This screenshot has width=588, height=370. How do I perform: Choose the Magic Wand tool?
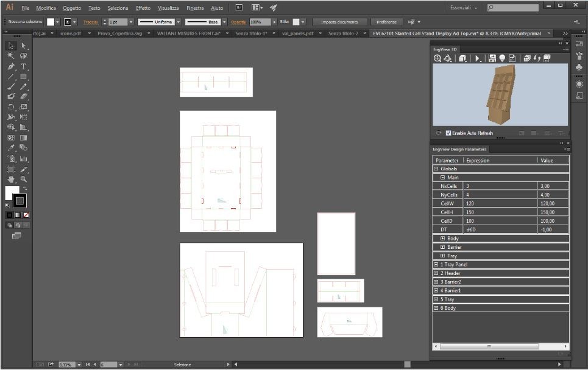coord(11,56)
